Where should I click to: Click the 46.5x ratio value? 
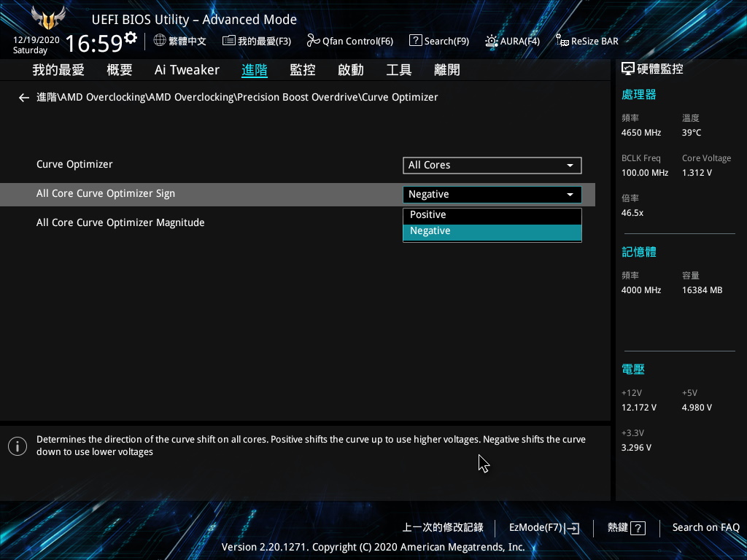coord(632,213)
